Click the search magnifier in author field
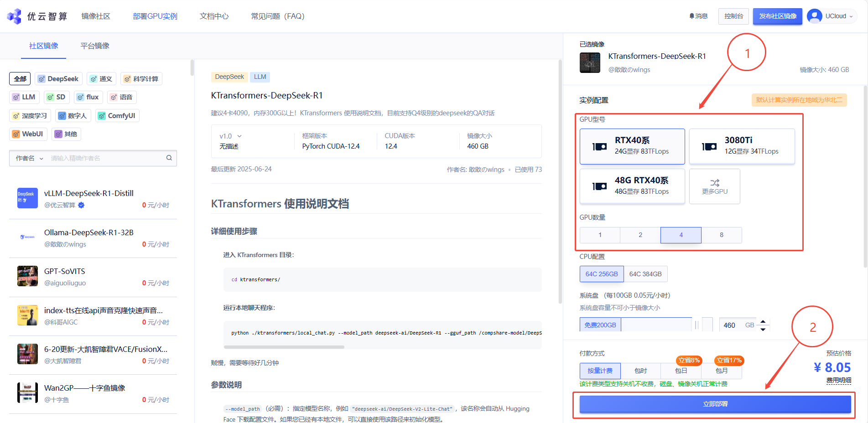The width and height of the screenshot is (868, 423). pyautogui.click(x=169, y=158)
